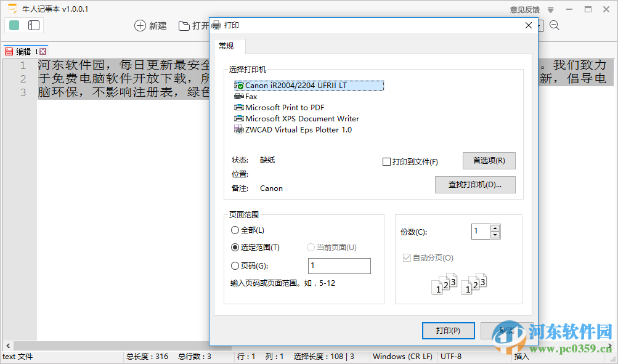Click the save floppy icon on 编辑 tab
Image resolution: width=618 pixels, height=364 pixels.
[8, 51]
